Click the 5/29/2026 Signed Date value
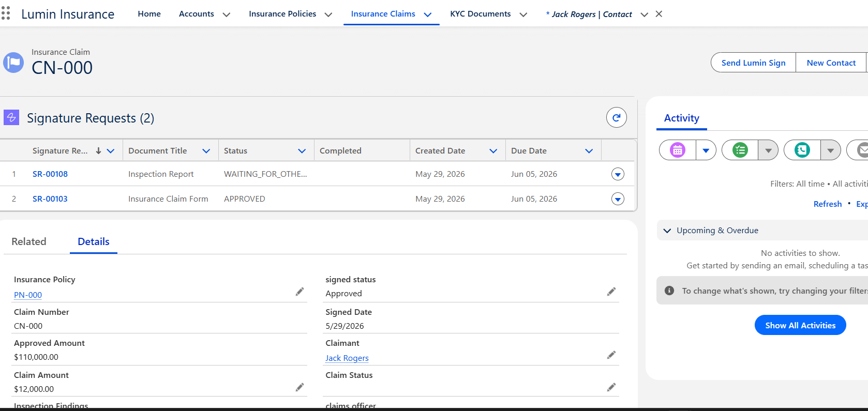 (x=345, y=326)
